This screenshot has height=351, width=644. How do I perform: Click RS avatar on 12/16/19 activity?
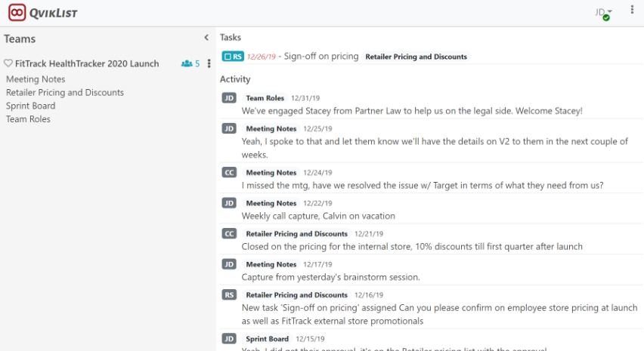[x=229, y=295]
